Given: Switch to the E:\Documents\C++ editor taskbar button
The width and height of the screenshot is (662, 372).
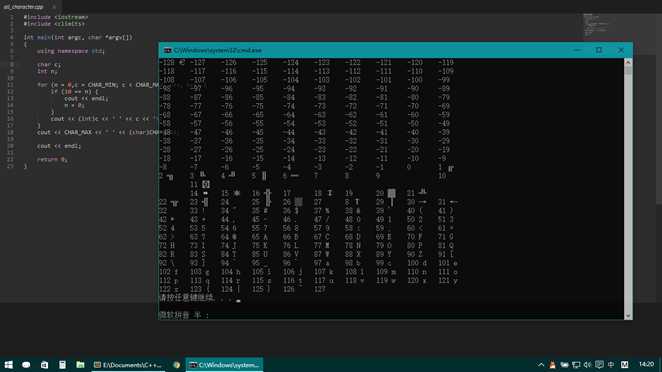Looking at the screenshot, I should click(128, 365).
